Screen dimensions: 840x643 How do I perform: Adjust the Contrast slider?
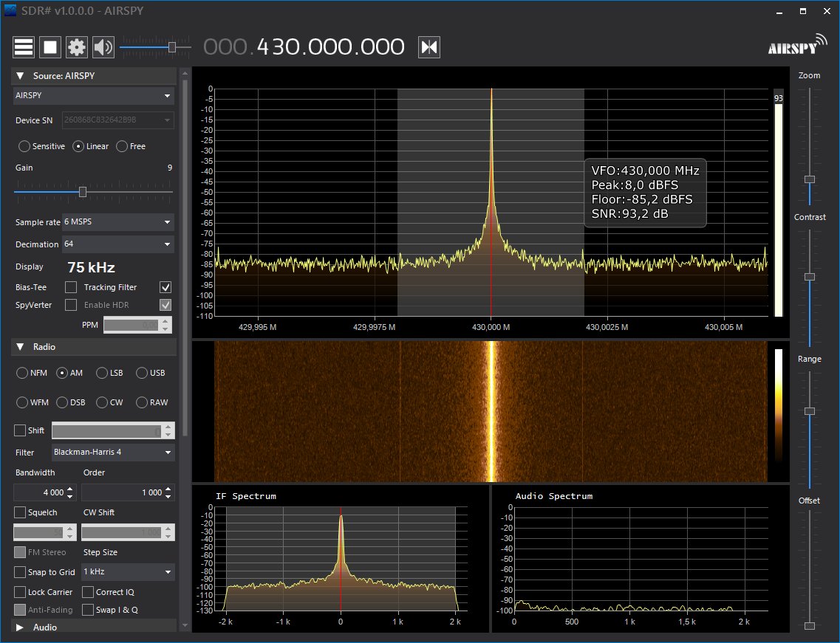[x=810, y=277]
